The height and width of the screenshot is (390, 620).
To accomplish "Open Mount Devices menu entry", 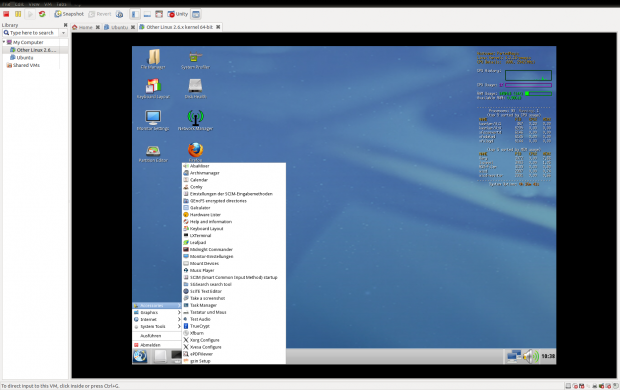I will pyautogui.click(x=234, y=263).
